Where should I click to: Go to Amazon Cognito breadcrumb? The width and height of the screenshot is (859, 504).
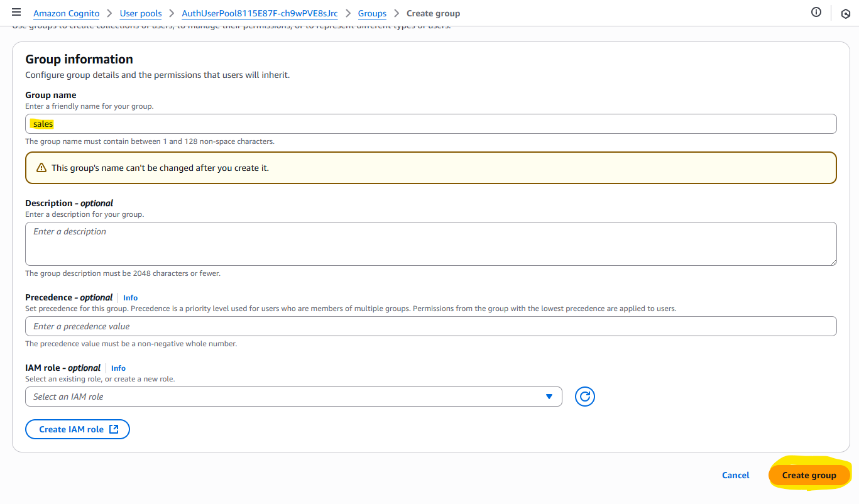[67, 13]
